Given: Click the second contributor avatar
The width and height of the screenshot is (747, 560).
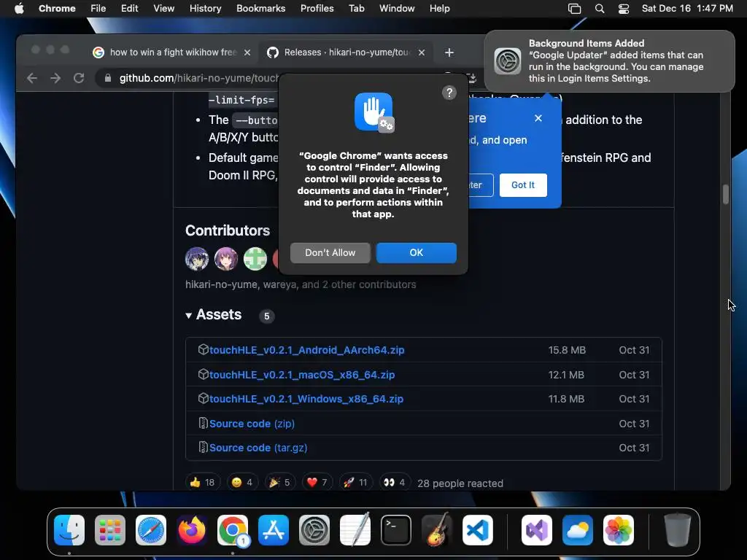Looking at the screenshot, I should [226, 259].
